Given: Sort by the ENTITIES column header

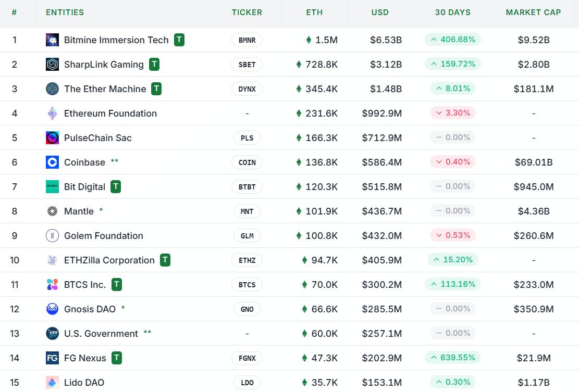Looking at the screenshot, I should click(x=65, y=12).
